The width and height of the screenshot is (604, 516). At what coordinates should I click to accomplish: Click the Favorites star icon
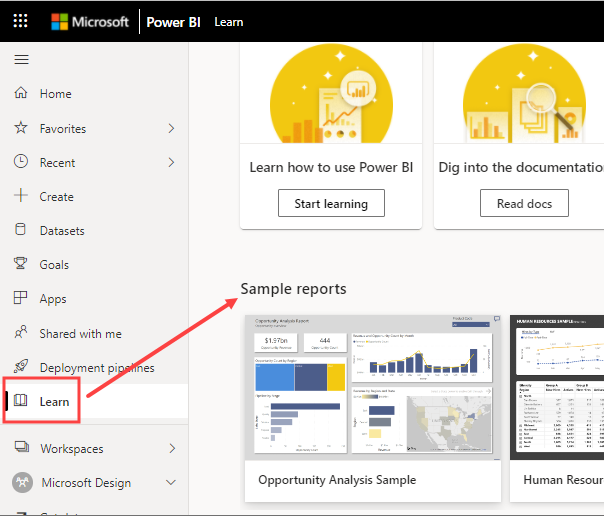20,128
